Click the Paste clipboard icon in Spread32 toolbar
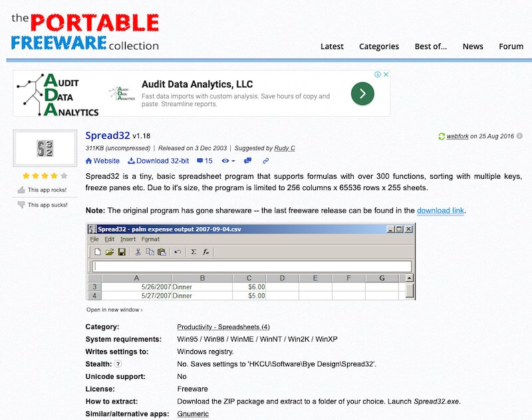Viewport: 532px width, 420px height. 162,252
